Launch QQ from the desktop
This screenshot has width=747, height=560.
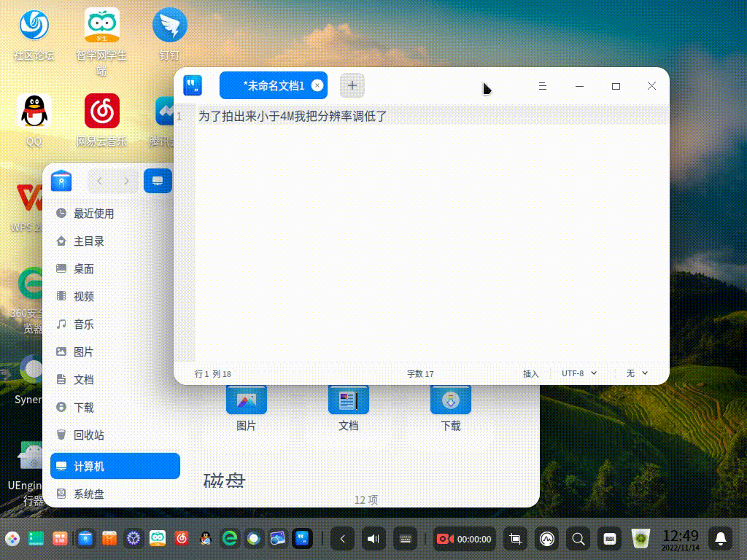[34, 111]
